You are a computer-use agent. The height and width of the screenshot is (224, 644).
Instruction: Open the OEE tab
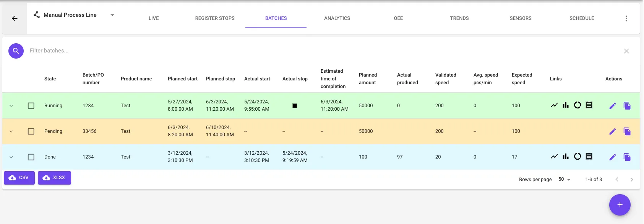tap(398, 18)
